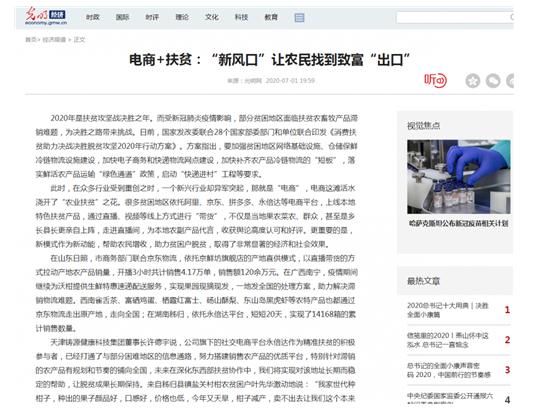Open the 国际 nav item
This screenshot has width=543, height=420.
pyautogui.click(x=122, y=17)
